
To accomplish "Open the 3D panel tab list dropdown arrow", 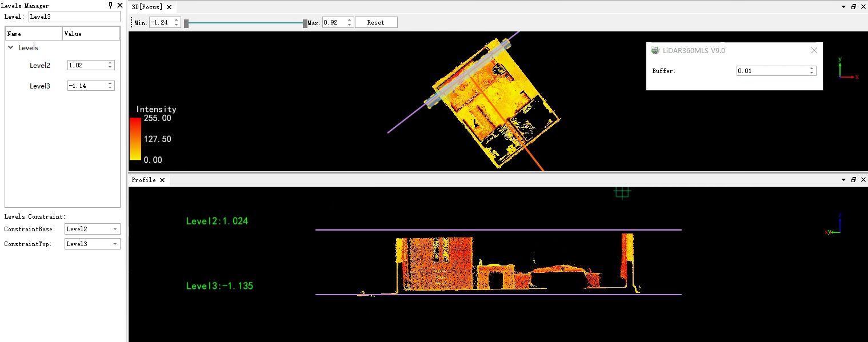I will click(844, 7).
